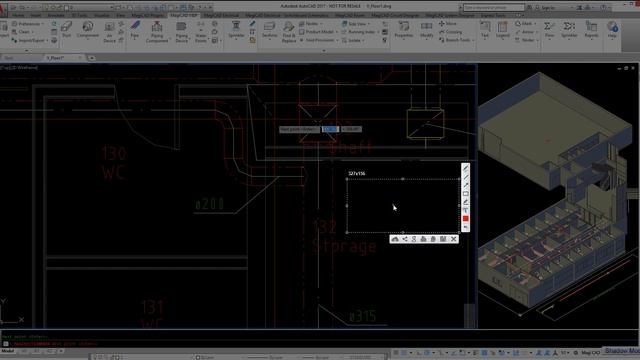Print the screenshot selection

click(x=423, y=239)
